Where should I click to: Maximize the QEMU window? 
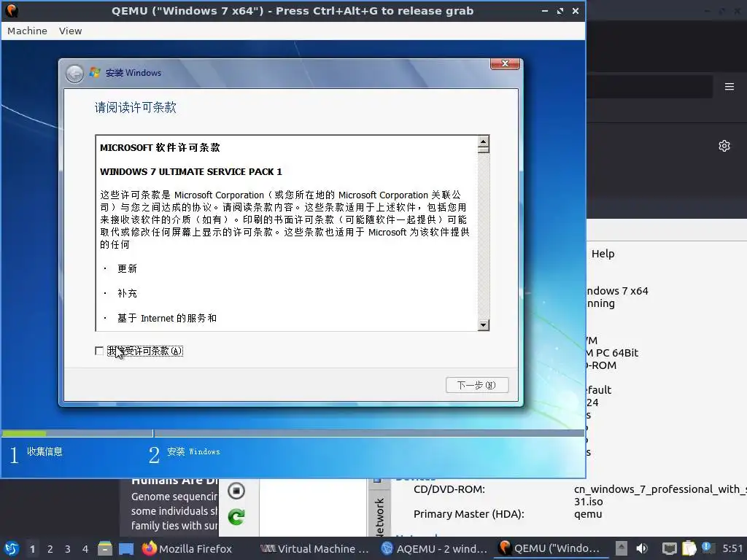(x=560, y=10)
